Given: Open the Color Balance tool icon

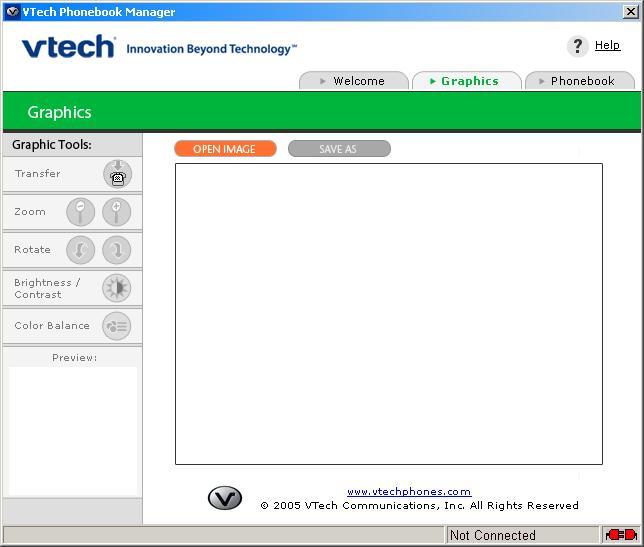Looking at the screenshot, I should click(117, 326).
